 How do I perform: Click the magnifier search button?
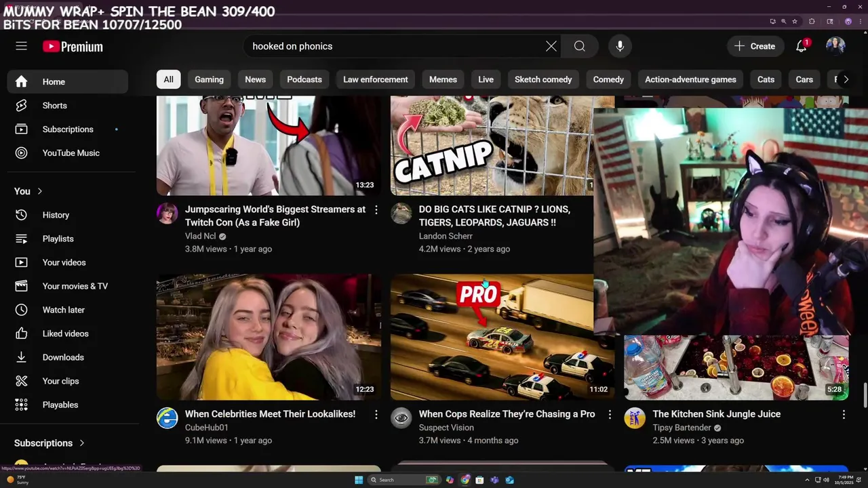coord(579,46)
